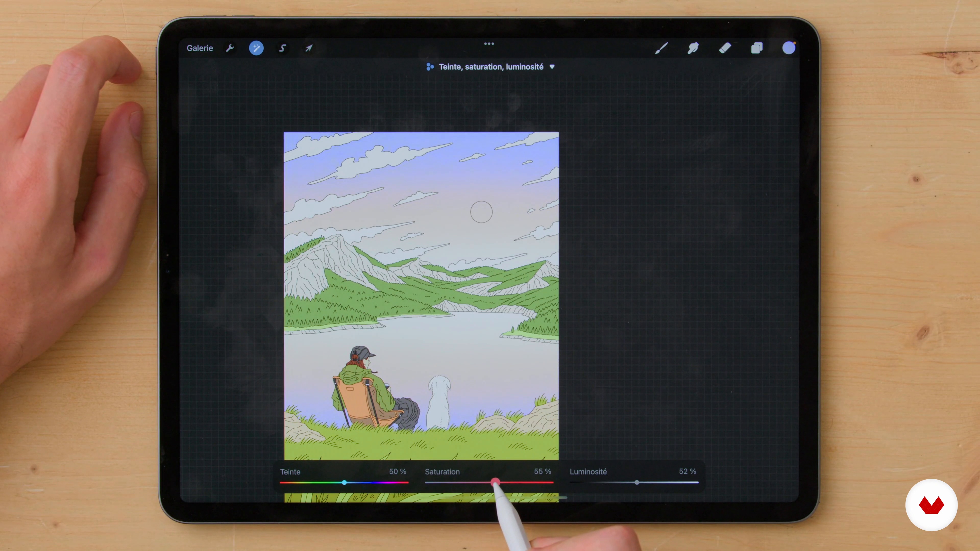Click the red Domestika logo badge
Screen dimensions: 980x551
pos(931,505)
